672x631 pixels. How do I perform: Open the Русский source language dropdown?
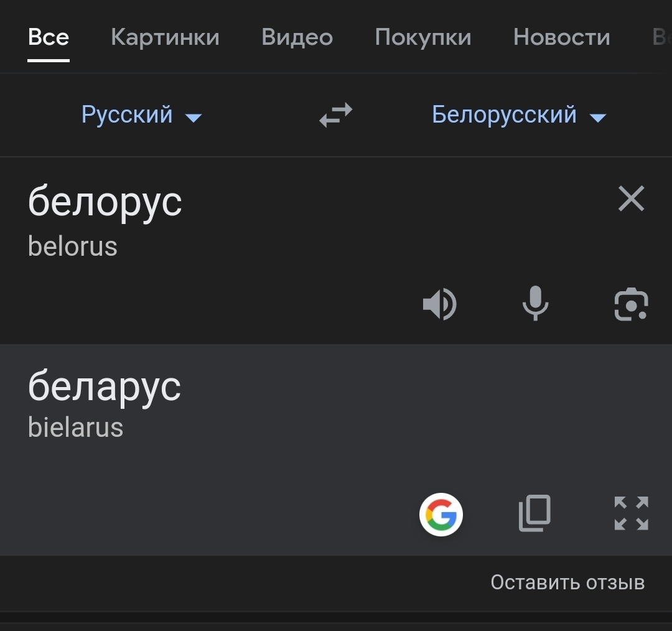(128, 115)
